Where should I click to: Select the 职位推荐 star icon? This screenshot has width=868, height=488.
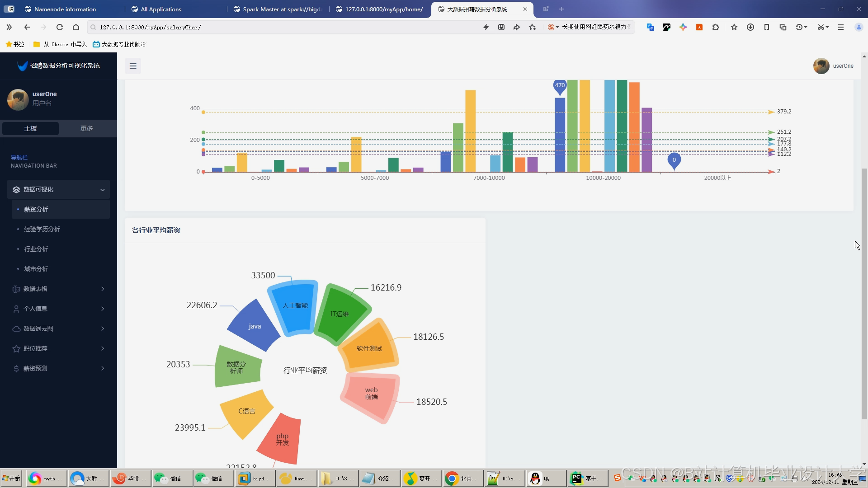(16, 348)
